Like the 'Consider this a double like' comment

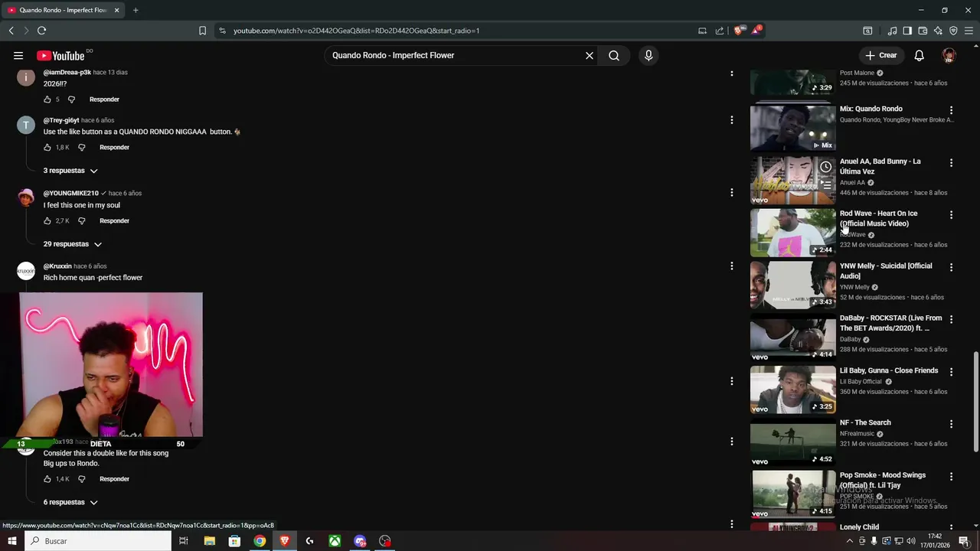[x=47, y=479]
